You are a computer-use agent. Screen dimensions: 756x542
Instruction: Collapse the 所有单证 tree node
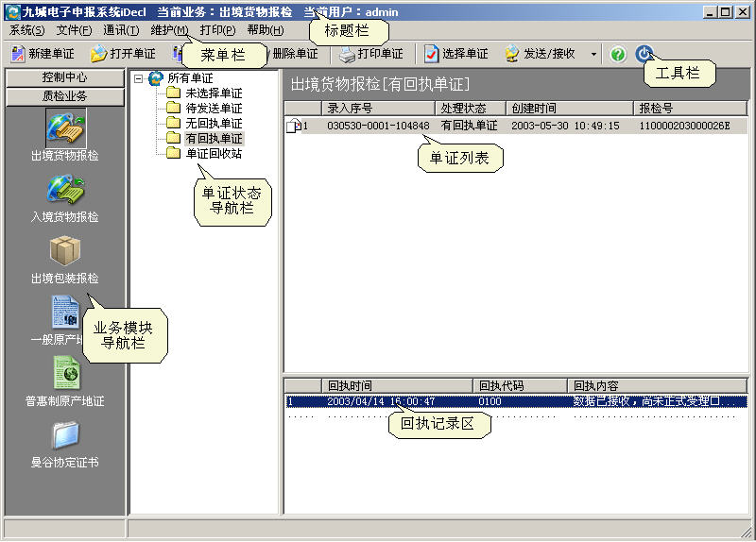click(139, 78)
